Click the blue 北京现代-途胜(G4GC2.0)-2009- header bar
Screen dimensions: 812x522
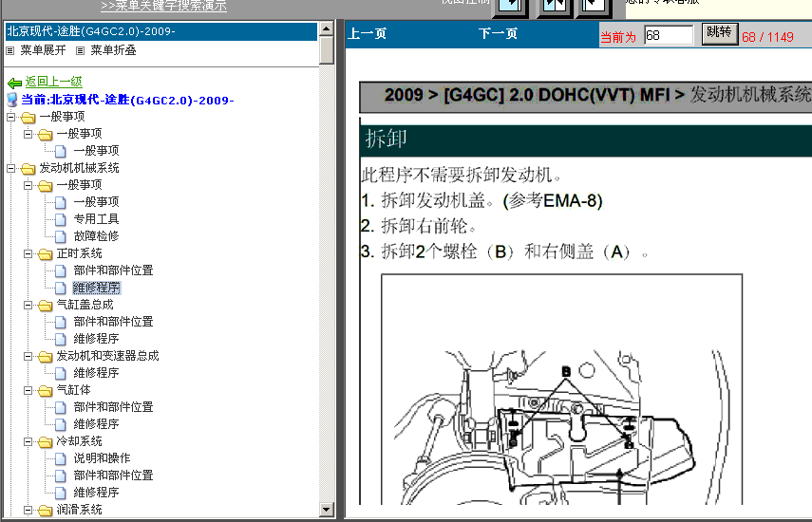(161, 31)
